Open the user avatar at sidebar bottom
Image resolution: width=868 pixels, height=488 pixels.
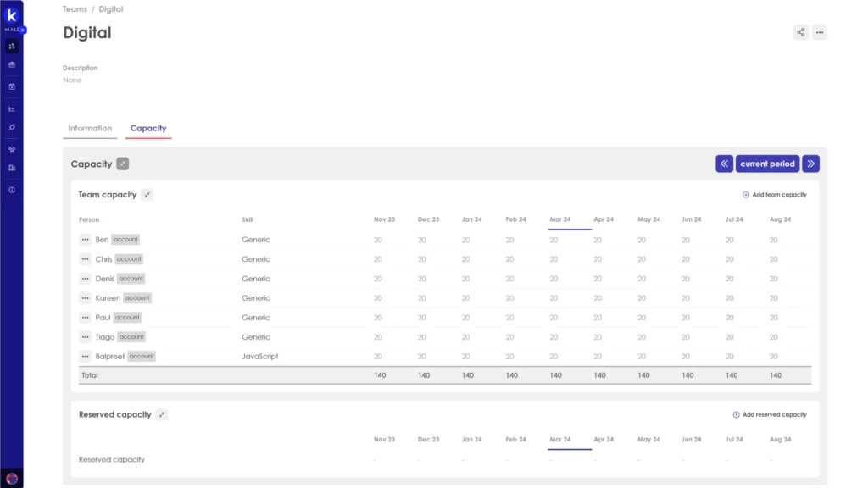(12, 479)
